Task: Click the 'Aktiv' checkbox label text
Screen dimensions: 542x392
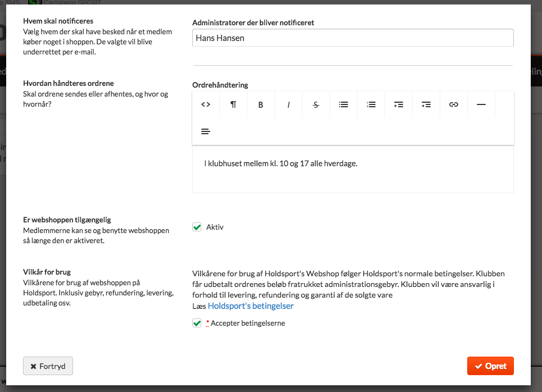Action: point(215,227)
